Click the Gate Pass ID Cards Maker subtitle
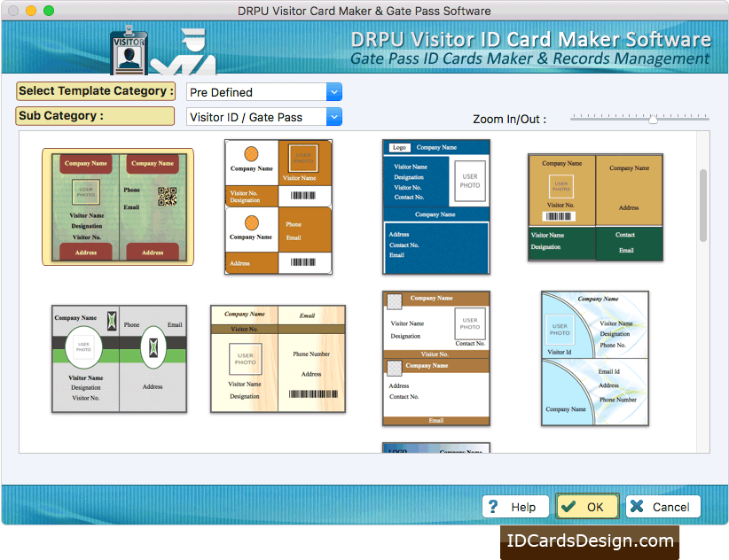 [x=530, y=59]
